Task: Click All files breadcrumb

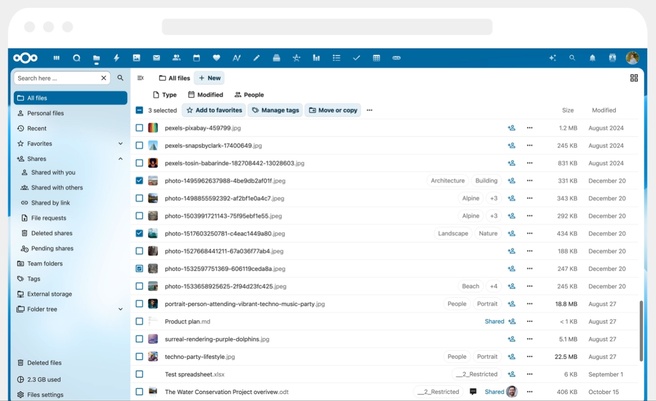Action: coord(174,78)
